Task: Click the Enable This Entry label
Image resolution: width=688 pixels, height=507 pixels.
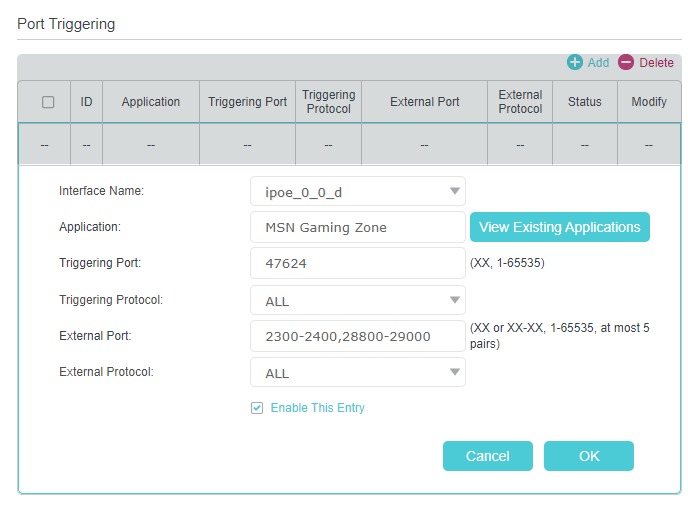Action: pyautogui.click(x=318, y=408)
